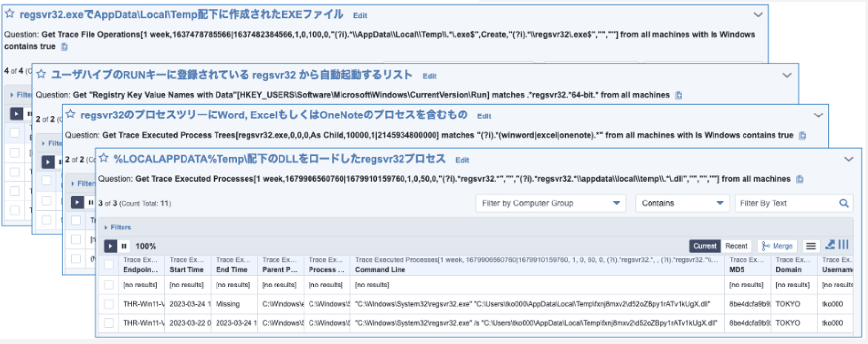Expand Filters section in process tree panel

pyautogui.click(x=83, y=183)
